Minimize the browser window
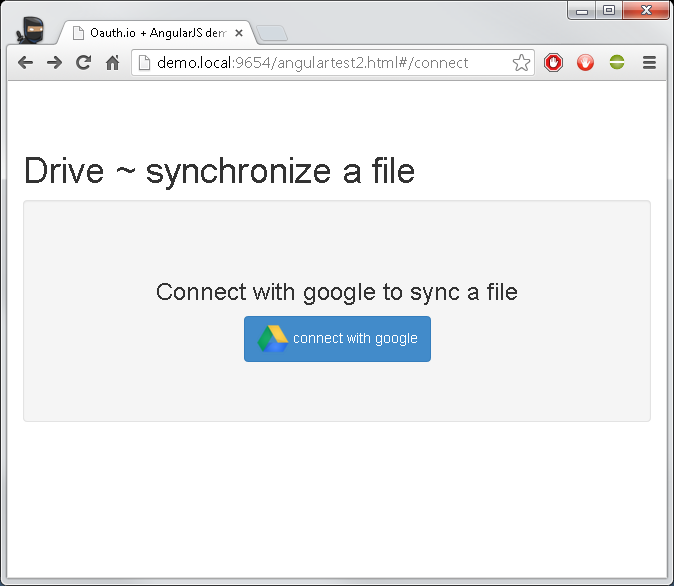Screen dimensions: 674x586 (x=582, y=11)
